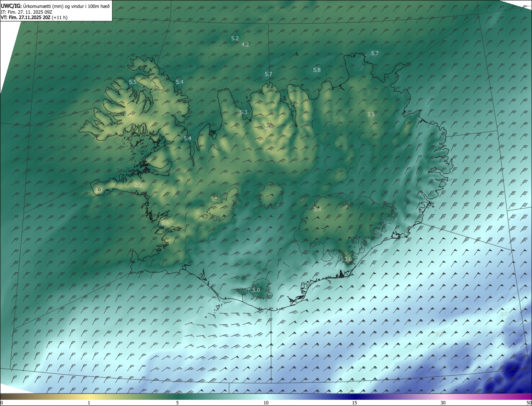This screenshot has height=406, width=532.
Task: Click the 5.0 value on the southern glacier
Action: coord(256,290)
